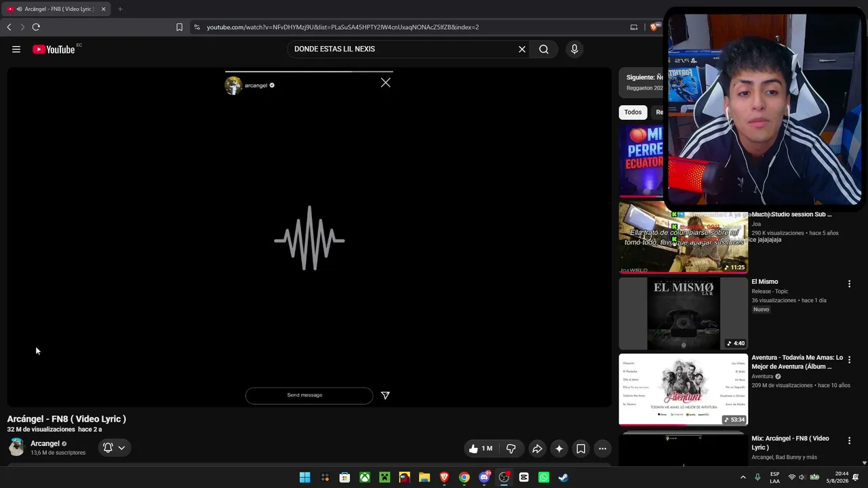Close the Arcángel - FN8 browser tab
Image resolution: width=868 pixels, height=488 pixels.
point(103,9)
